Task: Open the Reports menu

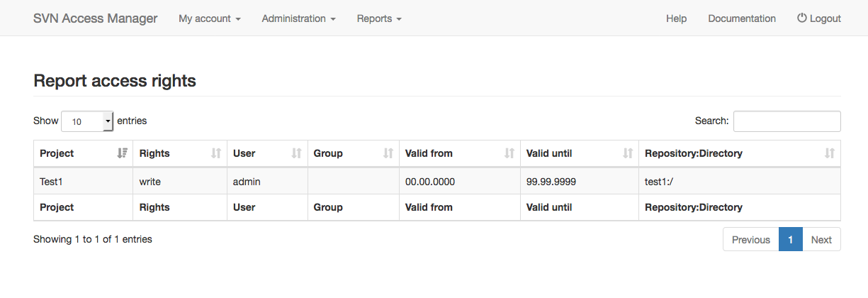Action: coord(379,18)
